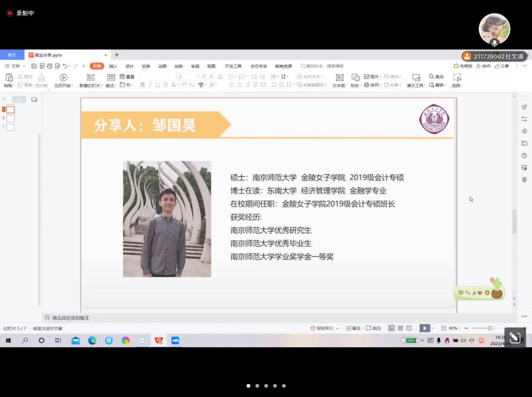Screen dimensions: 532x397
Task: Open the 插入 (Insert) ribbon tab
Action: coord(113,66)
